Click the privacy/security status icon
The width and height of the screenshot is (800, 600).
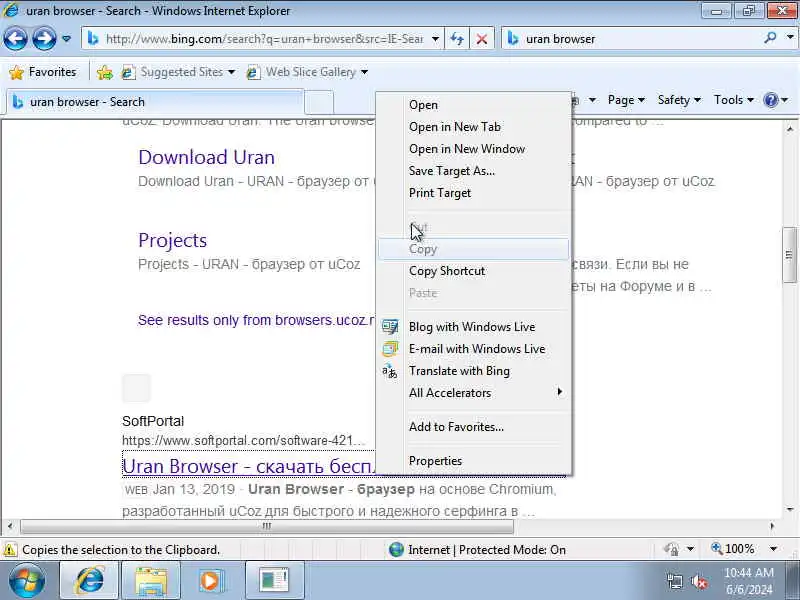click(671, 549)
